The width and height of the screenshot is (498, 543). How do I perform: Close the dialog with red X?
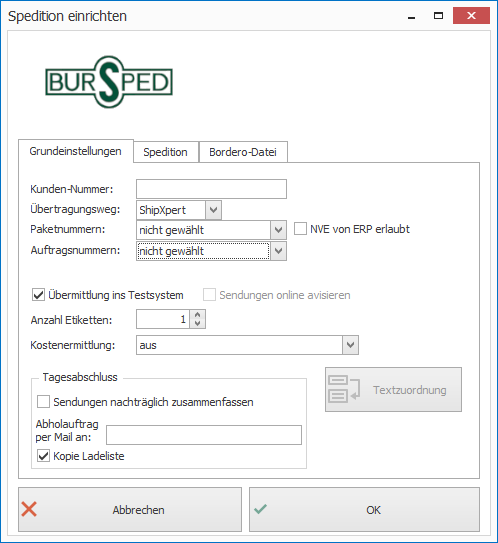coord(471,16)
